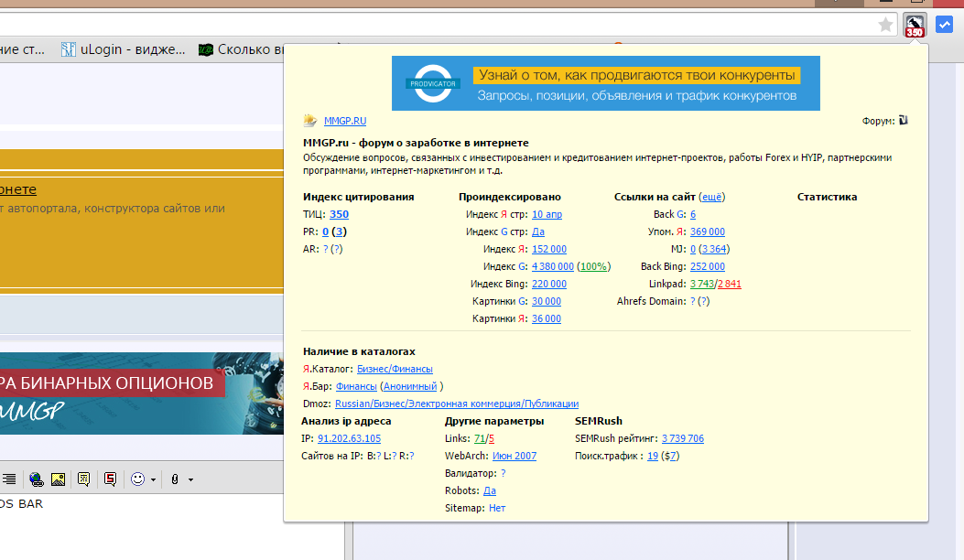
Task: Click the smiley face icon
Action: [137, 479]
